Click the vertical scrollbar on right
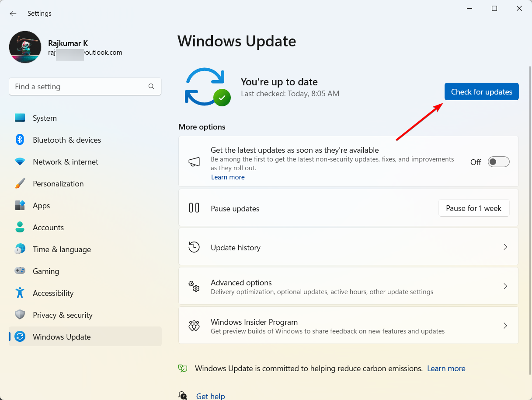 530,221
